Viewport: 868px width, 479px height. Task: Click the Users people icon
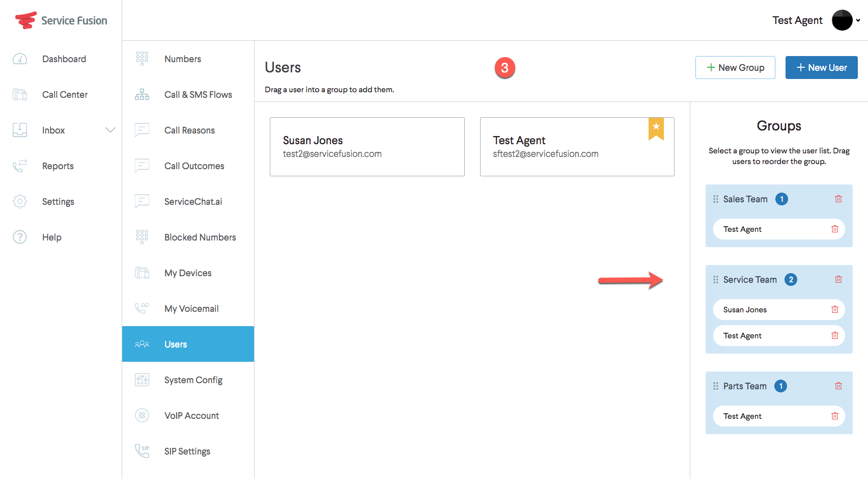[142, 344]
